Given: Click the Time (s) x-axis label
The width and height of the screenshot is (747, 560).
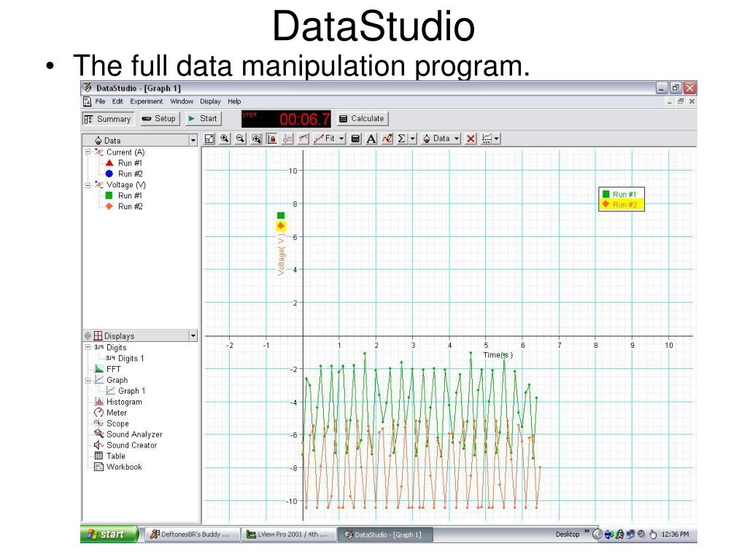Looking at the screenshot, I should pyautogui.click(x=498, y=355).
